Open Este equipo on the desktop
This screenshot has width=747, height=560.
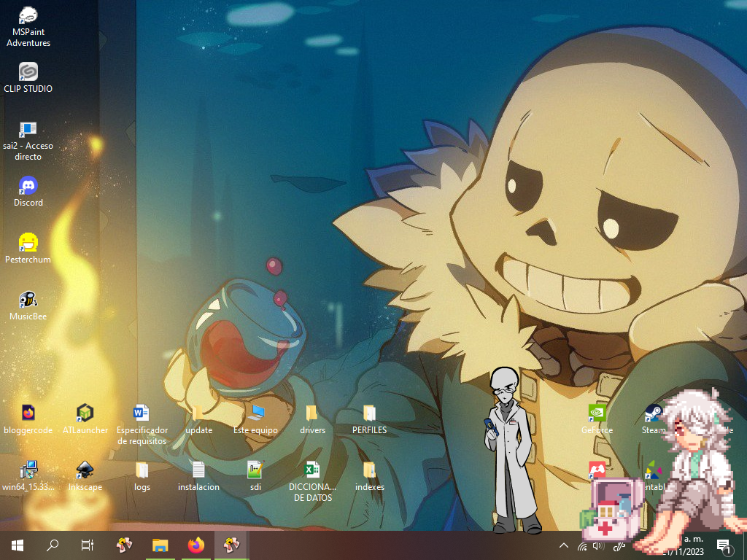click(x=256, y=413)
